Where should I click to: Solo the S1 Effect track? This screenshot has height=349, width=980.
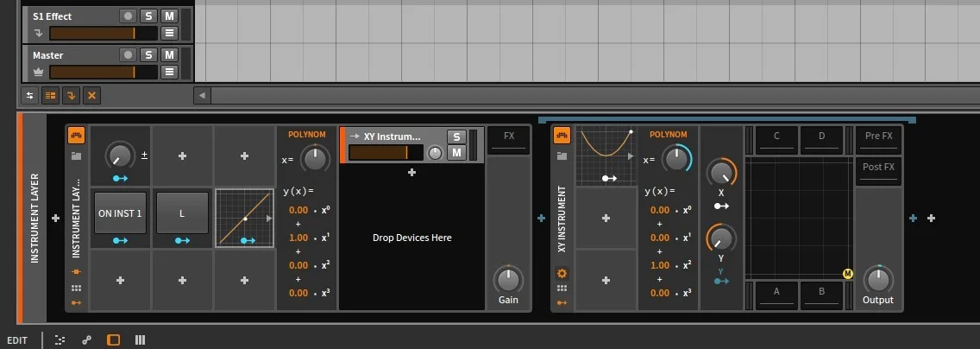[148, 16]
